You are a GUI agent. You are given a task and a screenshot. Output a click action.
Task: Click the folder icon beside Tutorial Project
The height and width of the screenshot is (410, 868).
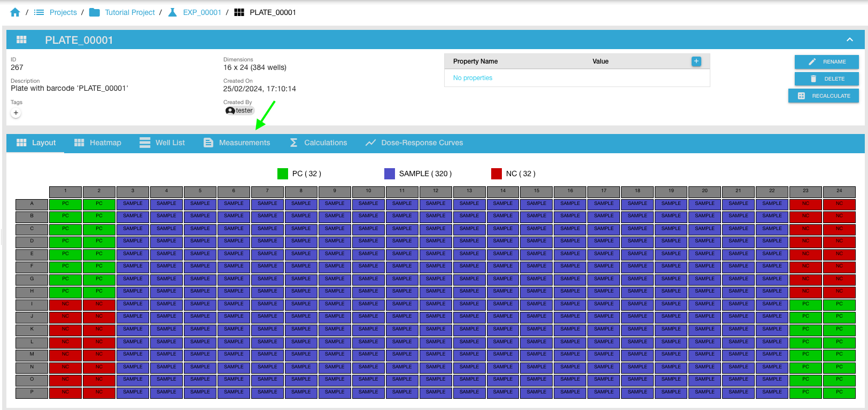(x=95, y=12)
